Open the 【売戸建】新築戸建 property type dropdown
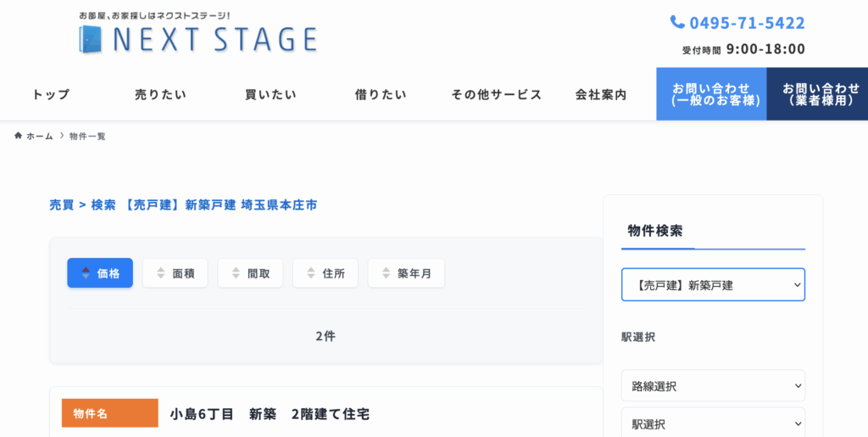 [713, 285]
